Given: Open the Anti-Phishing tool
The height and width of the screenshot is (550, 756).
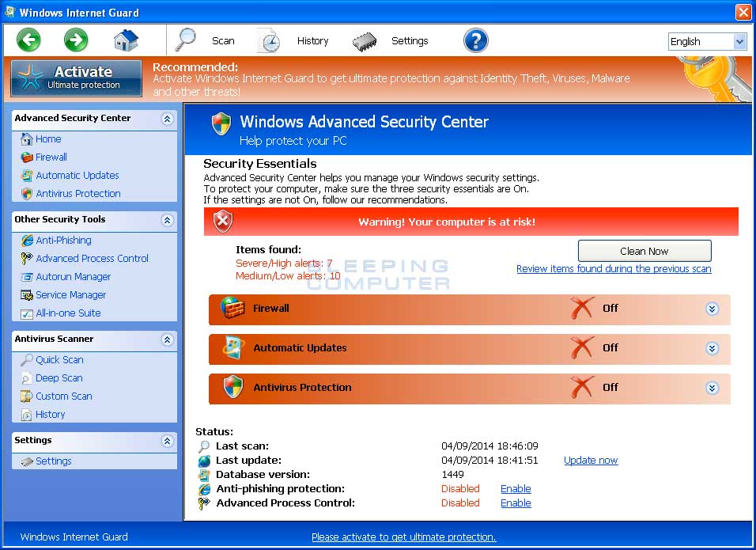Looking at the screenshot, I should coord(59,240).
